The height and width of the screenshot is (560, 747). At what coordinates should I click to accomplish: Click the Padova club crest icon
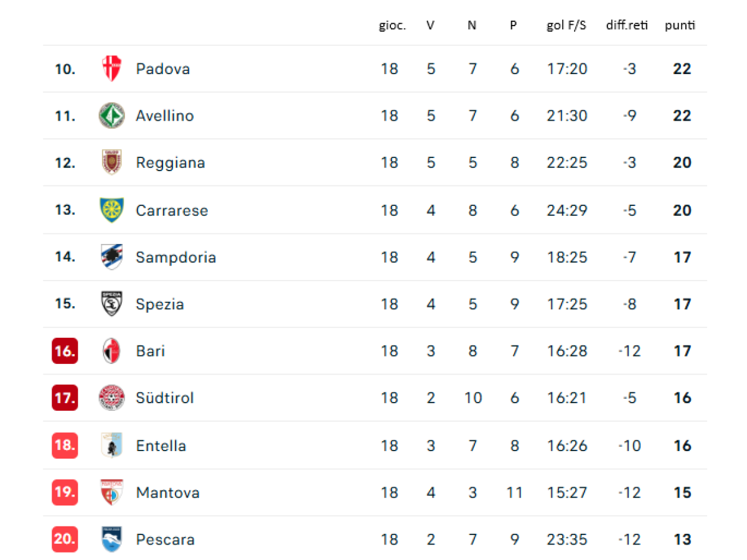[112, 68]
